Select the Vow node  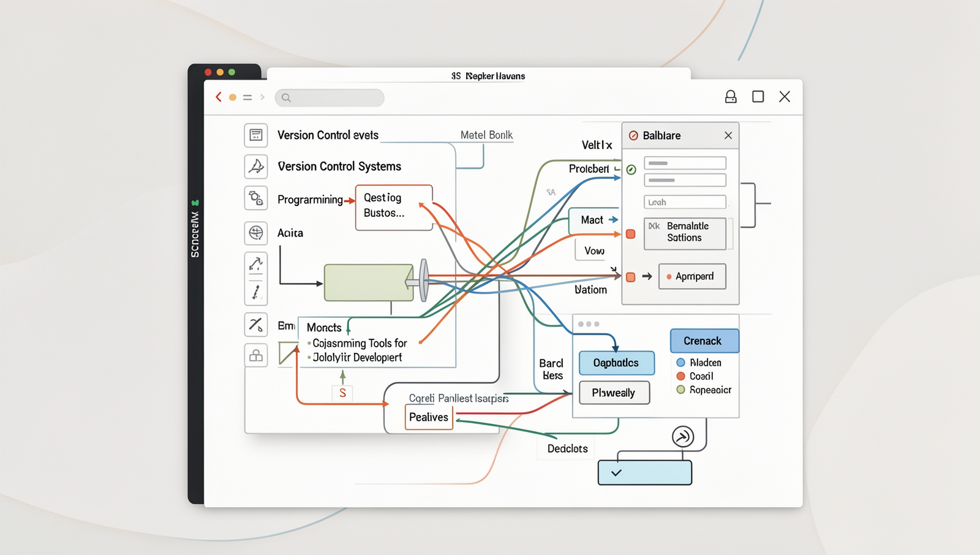(x=593, y=251)
